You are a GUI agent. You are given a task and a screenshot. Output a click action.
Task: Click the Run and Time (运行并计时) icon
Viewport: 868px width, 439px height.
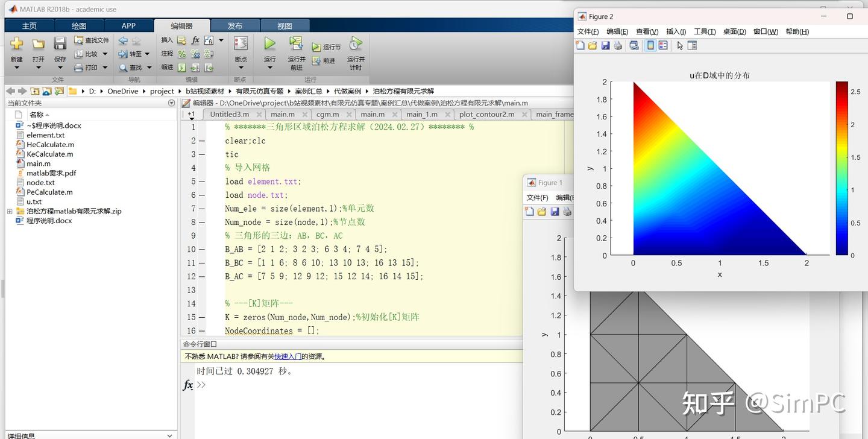click(356, 43)
